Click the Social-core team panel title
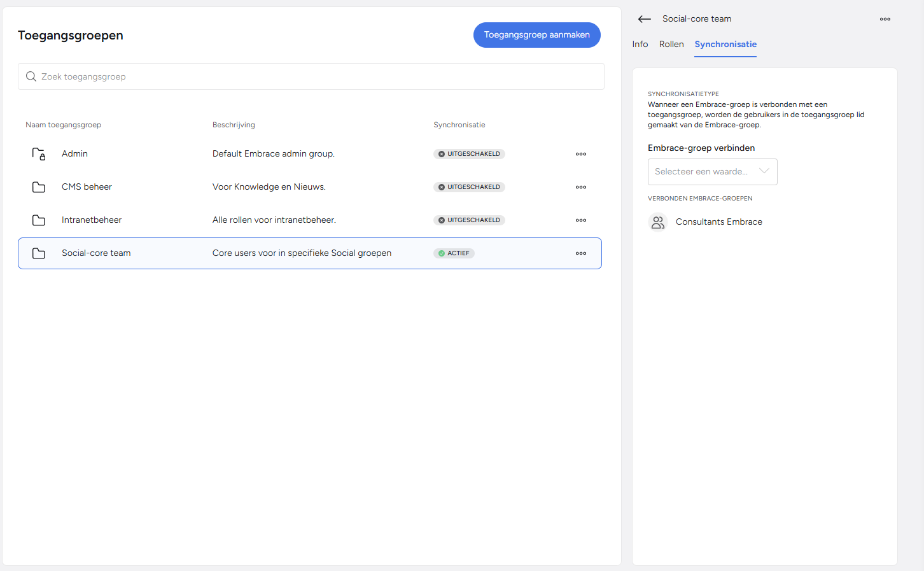Image resolution: width=924 pixels, height=571 pixels. point(697,19)
